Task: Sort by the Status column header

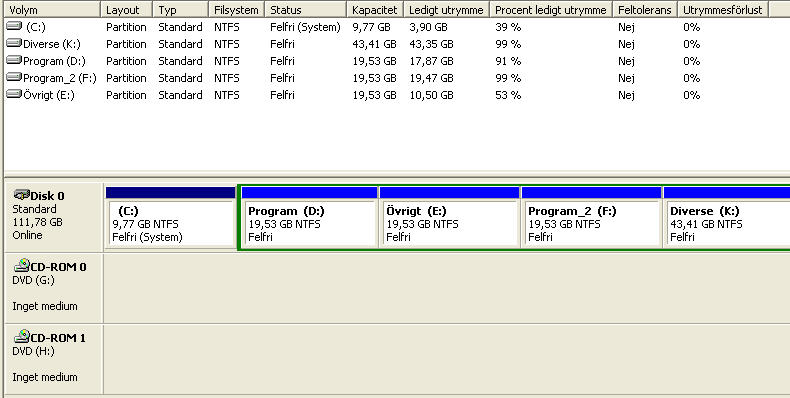Action: click(306, 10)
